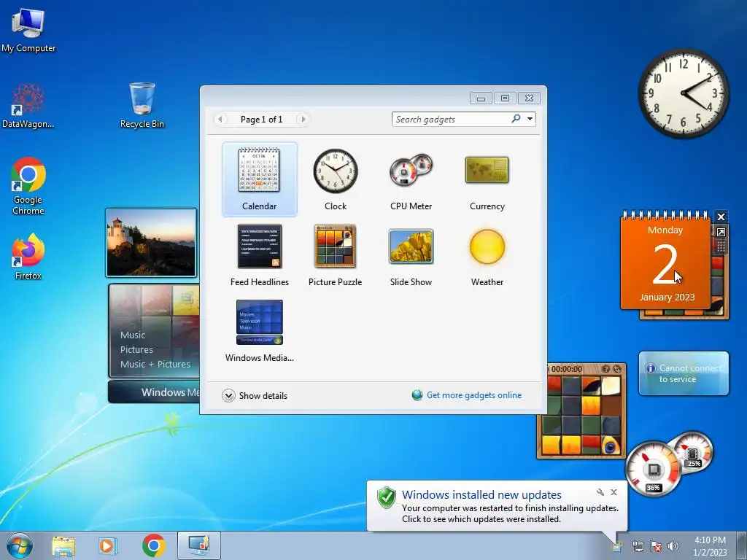Click the search magnifier icon
This screenshot has width=747, height=560.
[x=516, y=119]
